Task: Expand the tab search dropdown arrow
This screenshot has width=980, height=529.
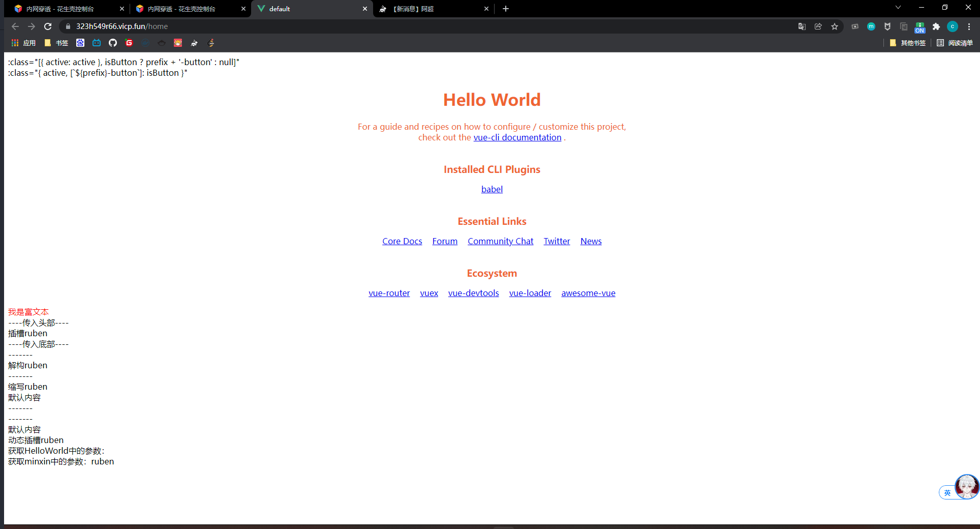Action: (x=898, y=8)
